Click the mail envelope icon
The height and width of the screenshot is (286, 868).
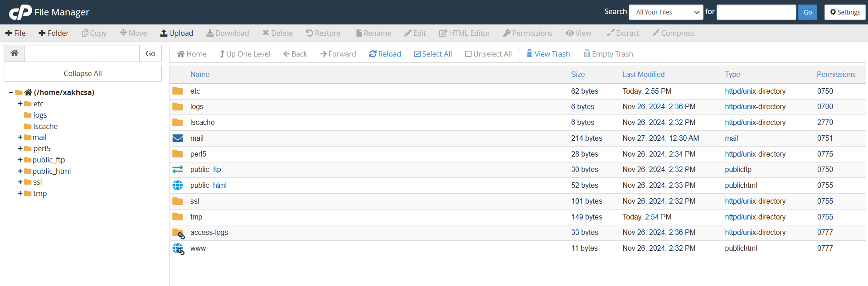[178, 138]
